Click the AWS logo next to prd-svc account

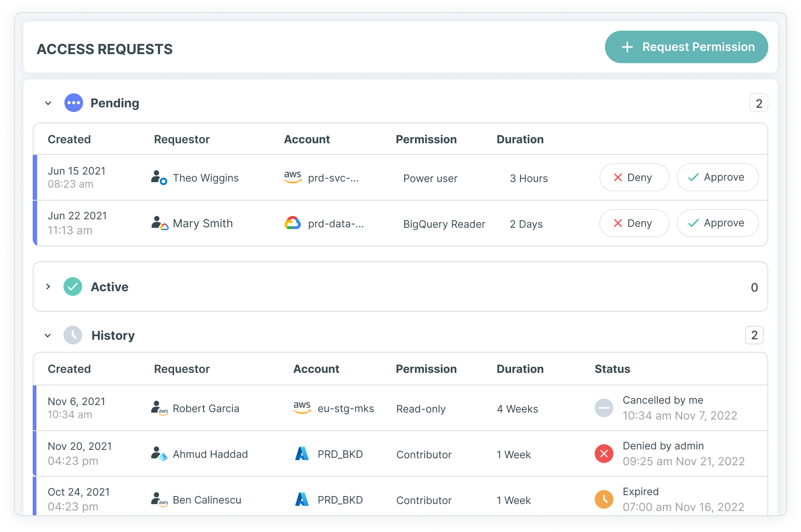tap(293, 177)
